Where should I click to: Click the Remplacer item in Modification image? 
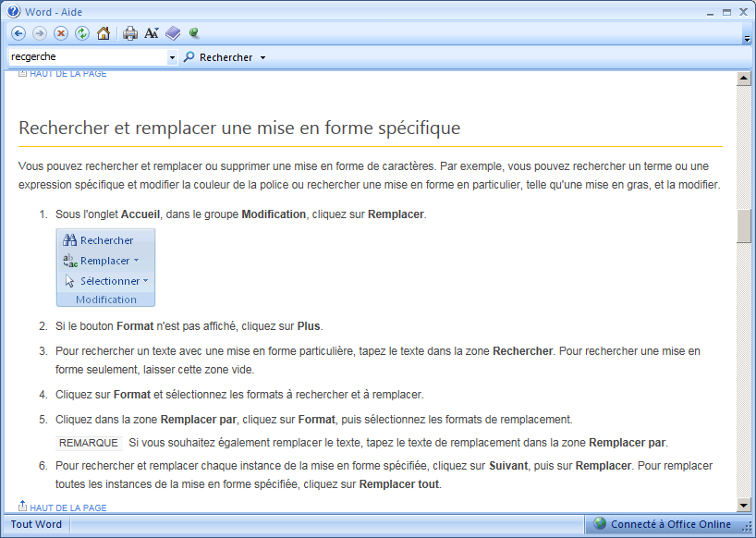pos(102,261)
